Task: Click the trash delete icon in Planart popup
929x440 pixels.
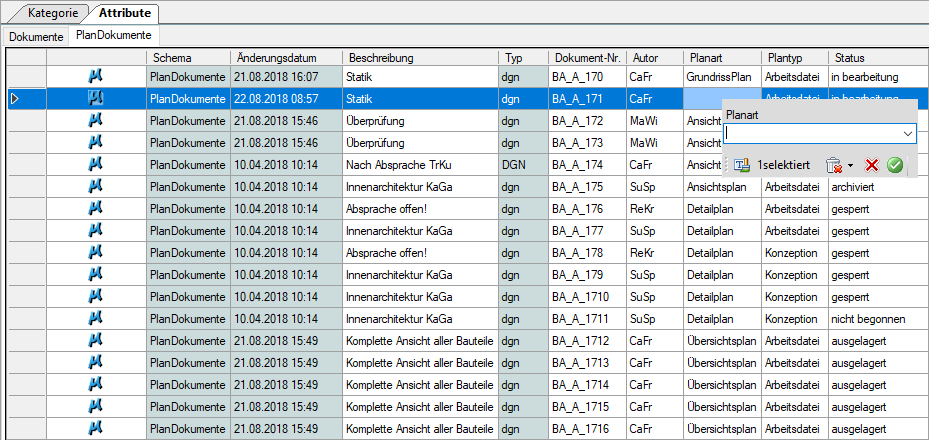Action: tap(834, 165)
